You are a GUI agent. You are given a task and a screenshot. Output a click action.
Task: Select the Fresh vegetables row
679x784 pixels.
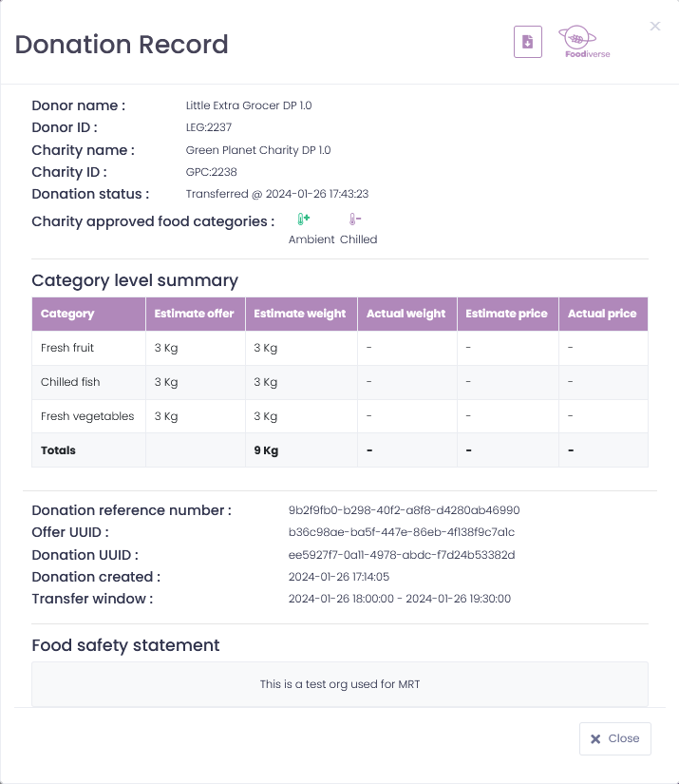point(87,416)
